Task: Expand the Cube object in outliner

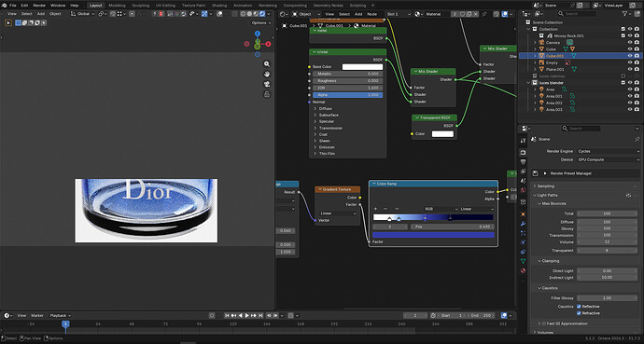Action: coord(535,49)
